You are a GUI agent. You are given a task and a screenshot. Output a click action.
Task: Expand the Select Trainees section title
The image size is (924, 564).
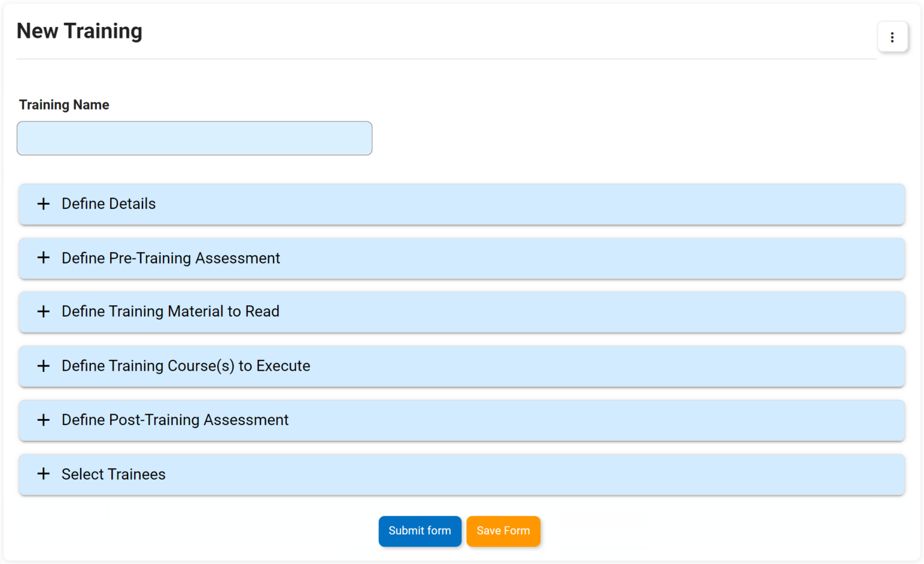113,474
